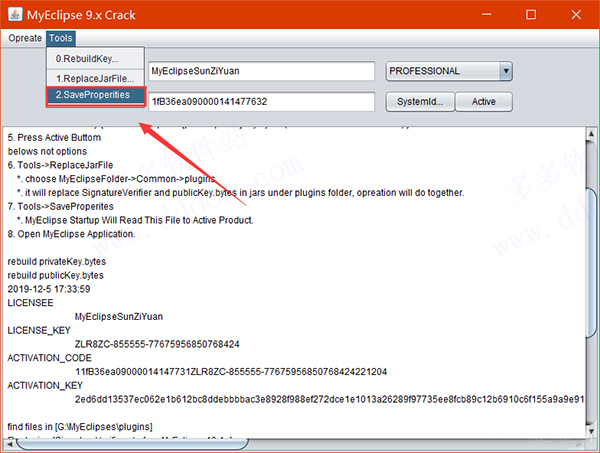Click the LICENSE_KEY label
The height and width of the screenshot is (453, 600).
click(39, 331)
